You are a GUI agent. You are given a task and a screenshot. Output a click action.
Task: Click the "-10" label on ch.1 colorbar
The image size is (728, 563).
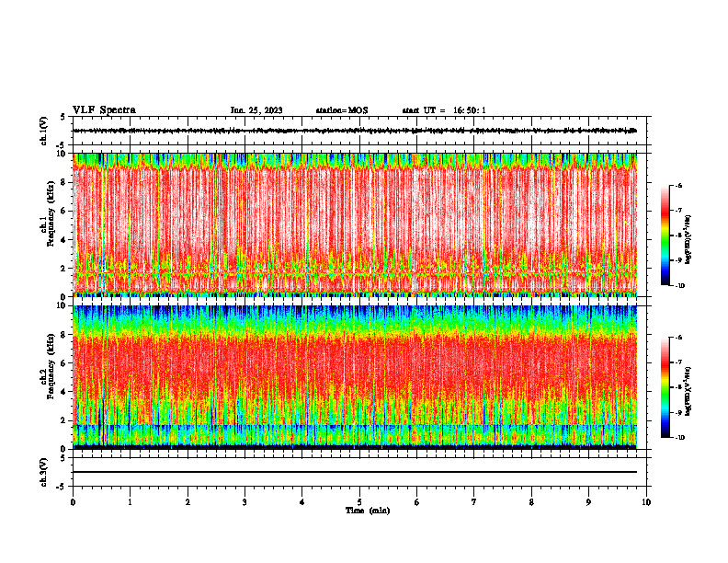click(679, 286)
